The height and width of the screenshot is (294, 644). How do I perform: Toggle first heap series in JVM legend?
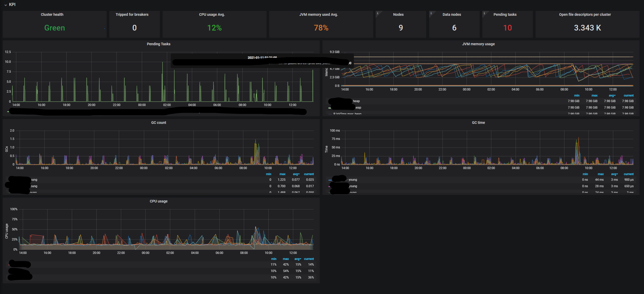pos(356,101)
